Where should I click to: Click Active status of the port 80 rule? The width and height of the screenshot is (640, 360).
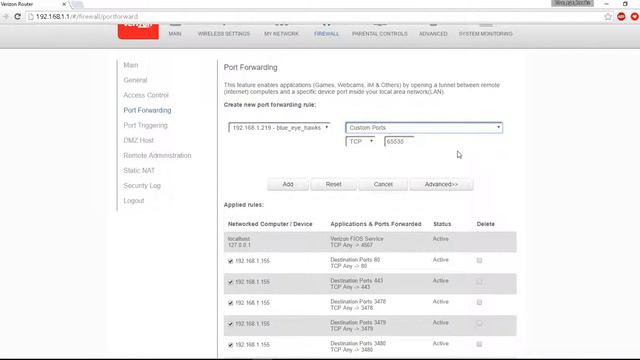440,260
